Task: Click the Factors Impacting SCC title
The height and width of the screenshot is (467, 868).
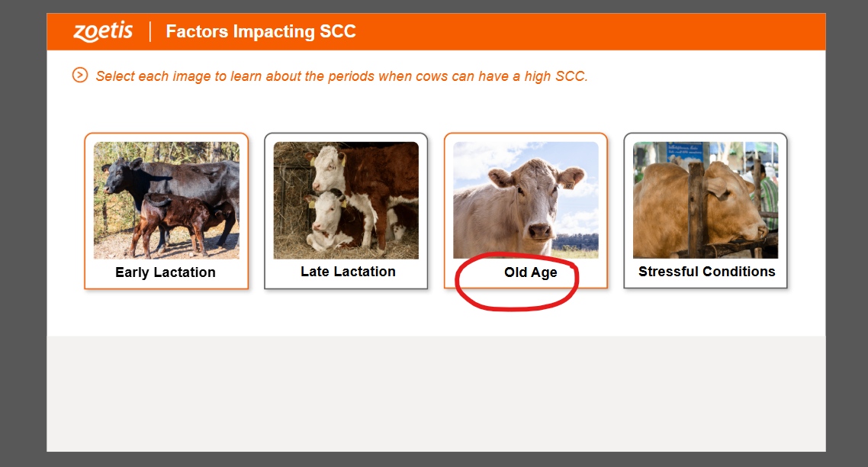Action: coord(261,31)
